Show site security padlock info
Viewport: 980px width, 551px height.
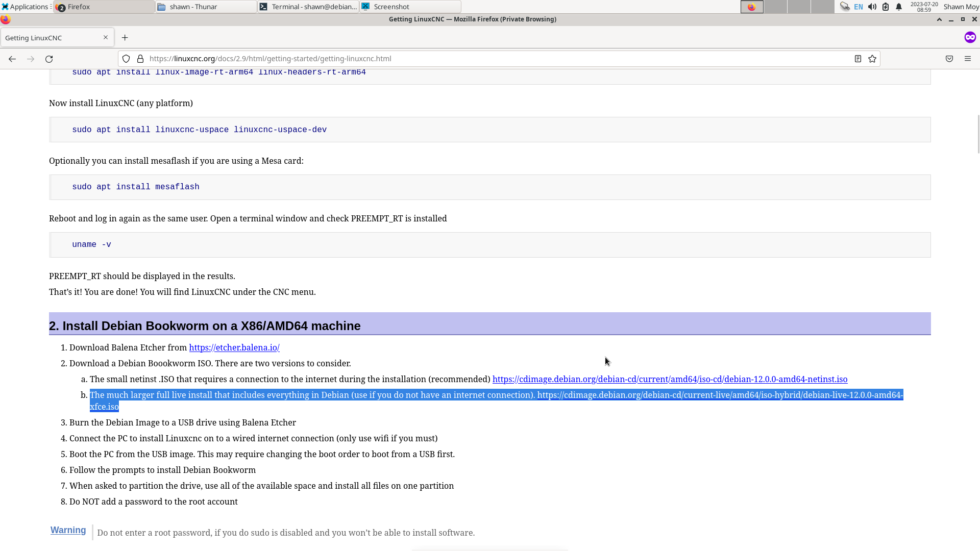(x=140, y=59)
